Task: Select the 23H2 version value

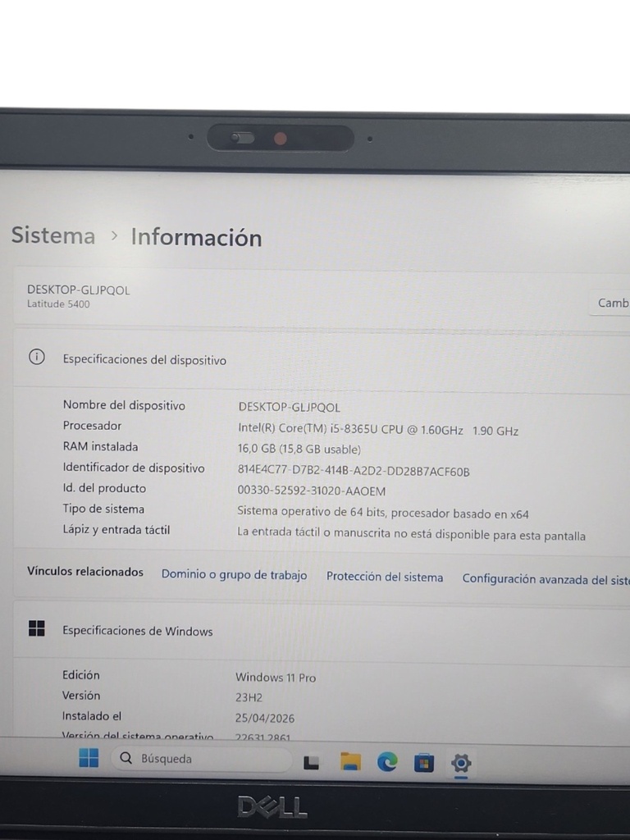Action: pos(249,697)
